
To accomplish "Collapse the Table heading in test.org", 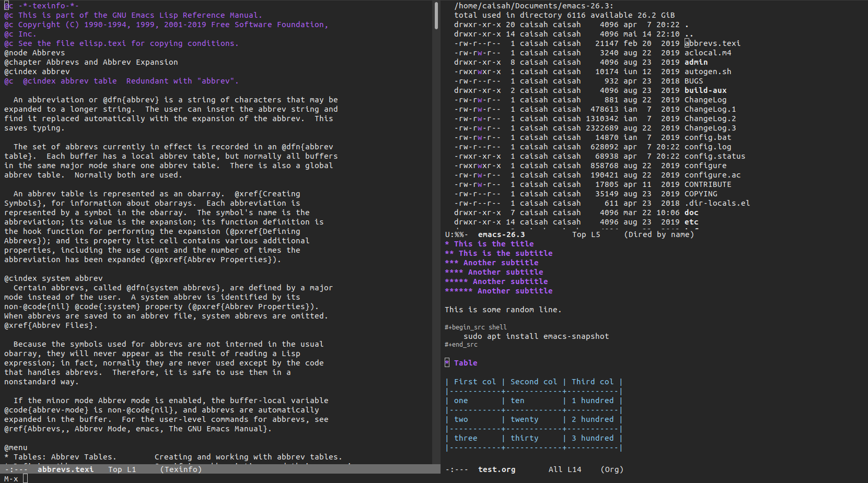I will 461,363.
